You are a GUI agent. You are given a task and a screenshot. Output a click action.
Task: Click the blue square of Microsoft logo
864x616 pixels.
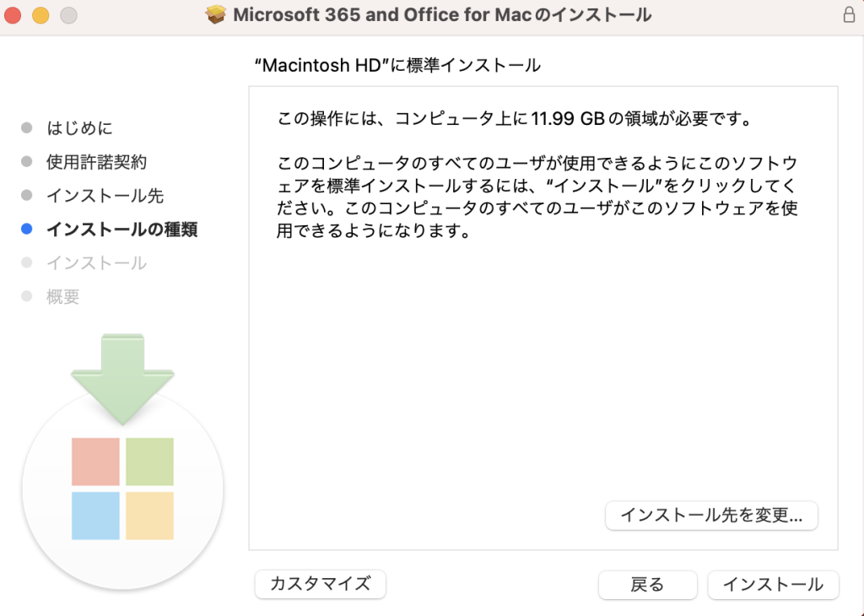(95, 516)
